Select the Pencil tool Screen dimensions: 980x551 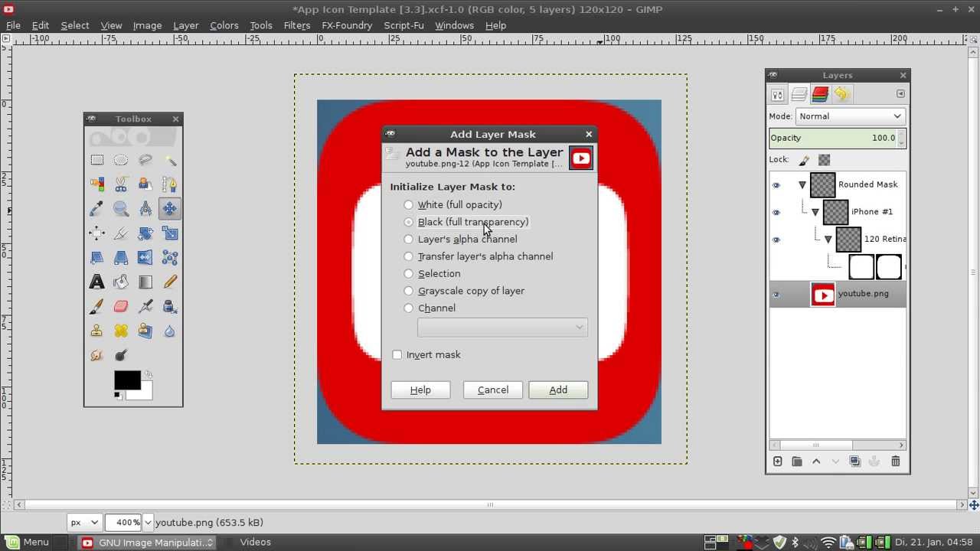170,282
